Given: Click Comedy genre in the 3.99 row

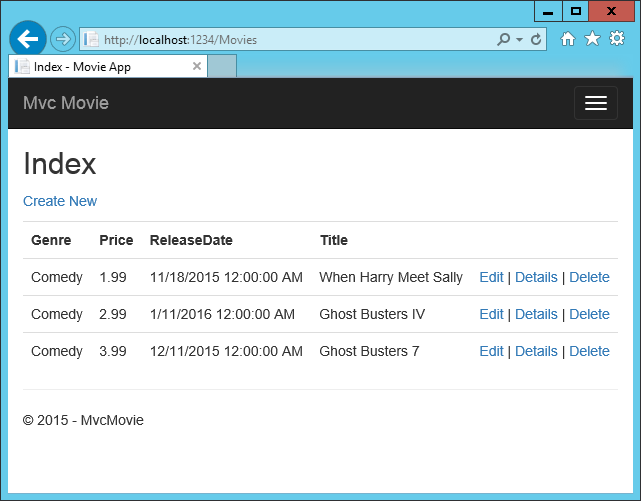Looking at the screenshot, I should [x=57, y=351].
